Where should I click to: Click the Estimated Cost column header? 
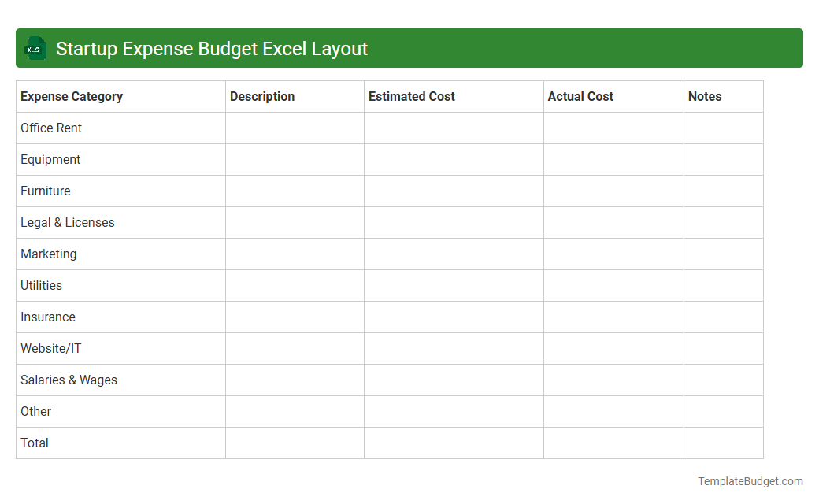pos(411,96)
